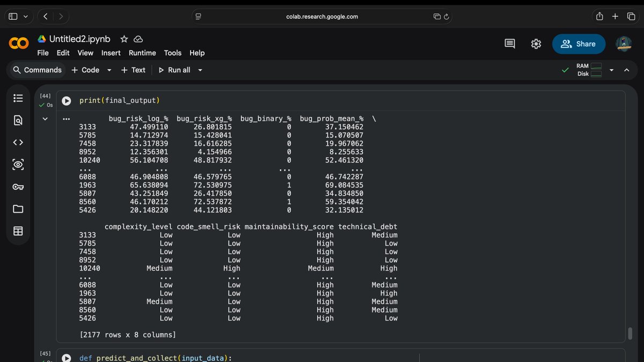The height and width of the screenshot is (362, 644).
Task: Run the predict_and_collect cell
Action: click(67, 358)
